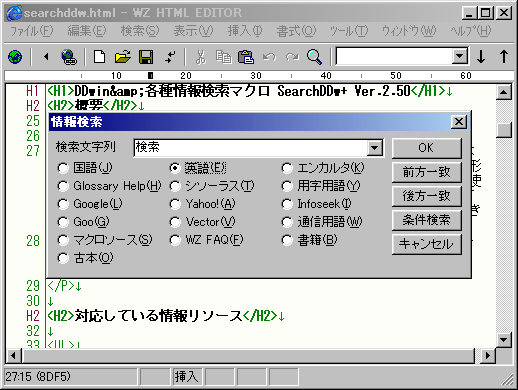The height and width of the screenshot is (390, 518).
Task: Click the green globe browser preview icon
Action: pos(15,57)
